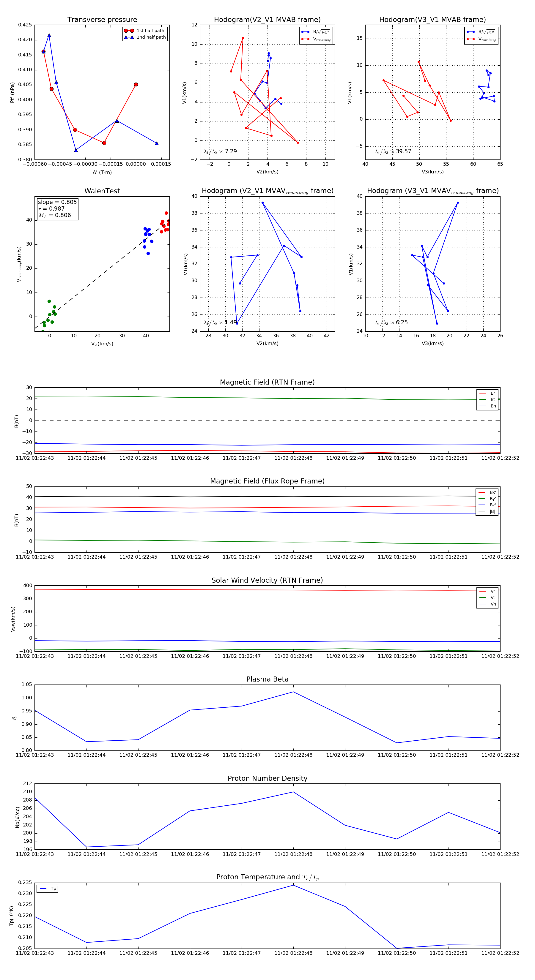This screenshot has height=980, width=535.
Task: Click the Pt' (nPa) y-axis label
Action: 12,92
